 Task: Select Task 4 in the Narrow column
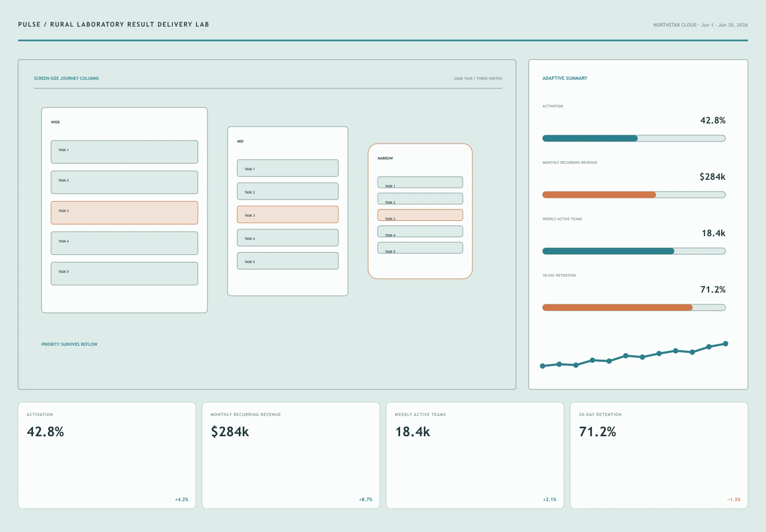420,231
